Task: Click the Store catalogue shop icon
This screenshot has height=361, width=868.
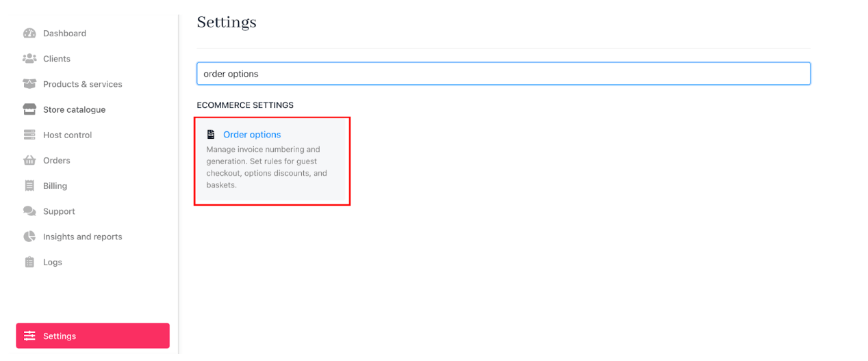Action: [29, 109]
